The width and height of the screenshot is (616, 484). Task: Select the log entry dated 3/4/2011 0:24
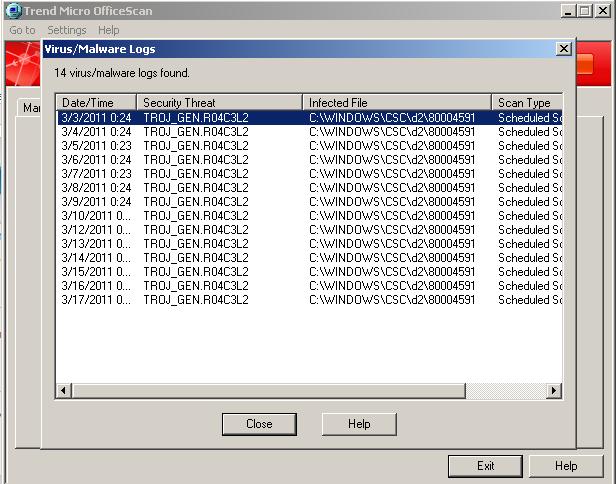(x=310, y=132)
